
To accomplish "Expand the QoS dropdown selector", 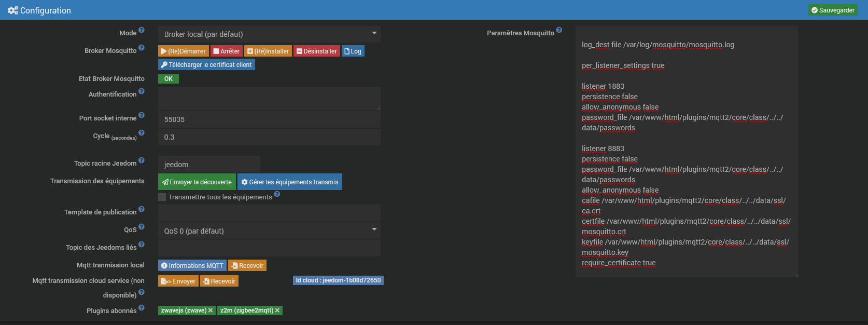I will click(x=269, y=231).
